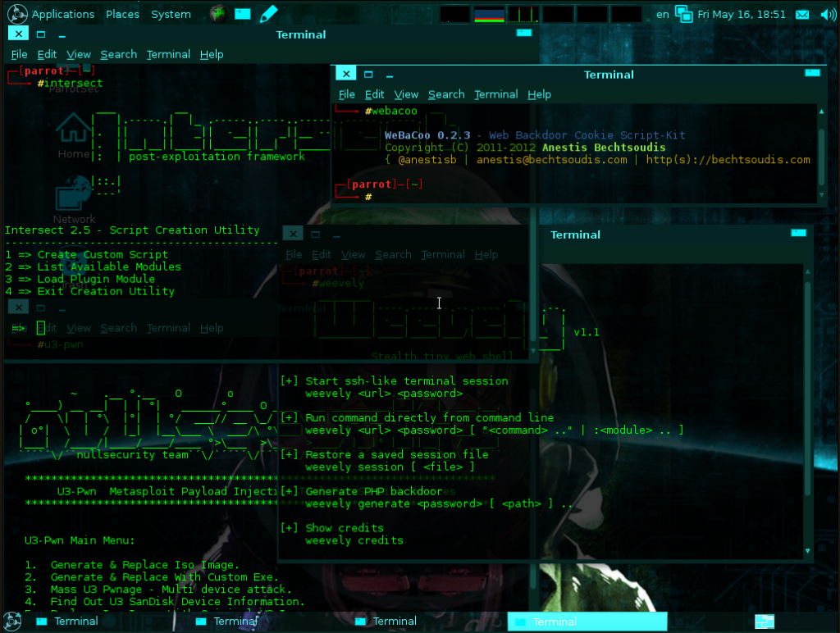Screen dimensions: 840x633
Task: Click cyan corner icon of weevely terminal titlebar
Action: (799, 232)
